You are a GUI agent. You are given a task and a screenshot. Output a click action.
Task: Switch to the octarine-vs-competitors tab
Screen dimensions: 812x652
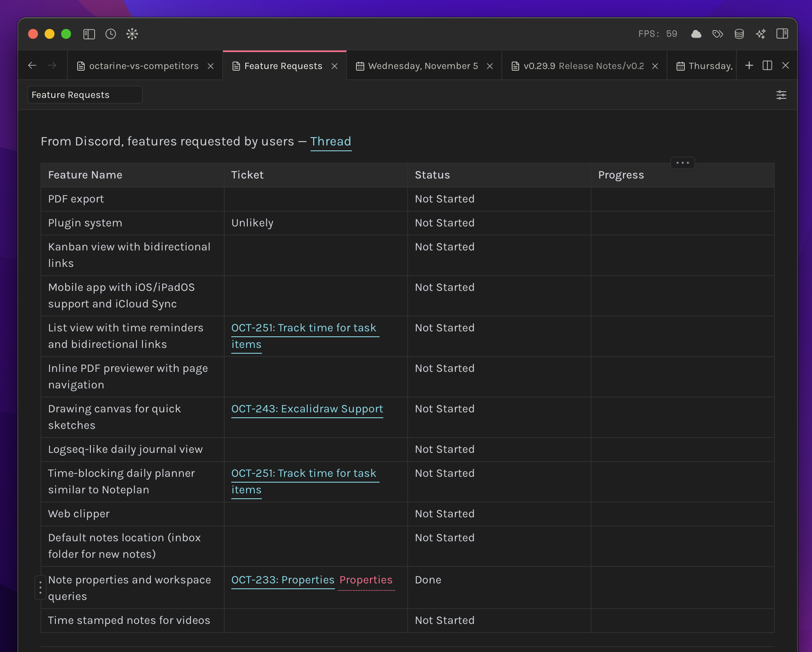[143, 66]
